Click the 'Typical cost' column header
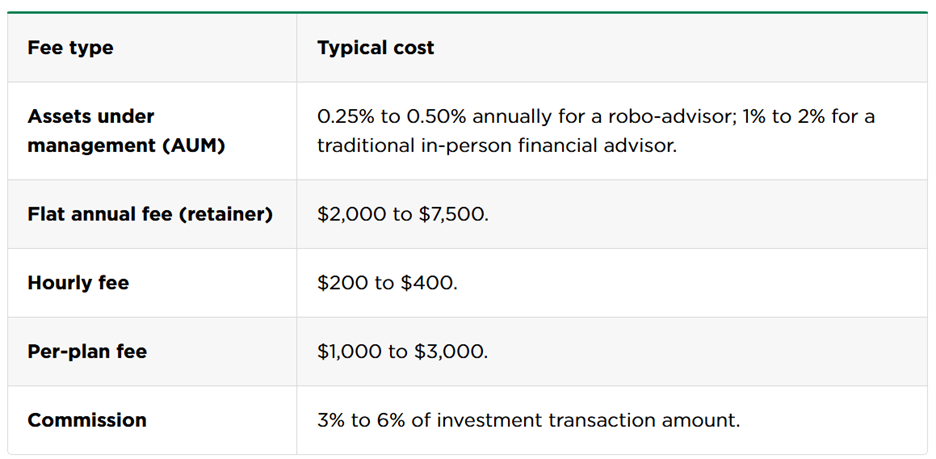 tap(375, 48)
